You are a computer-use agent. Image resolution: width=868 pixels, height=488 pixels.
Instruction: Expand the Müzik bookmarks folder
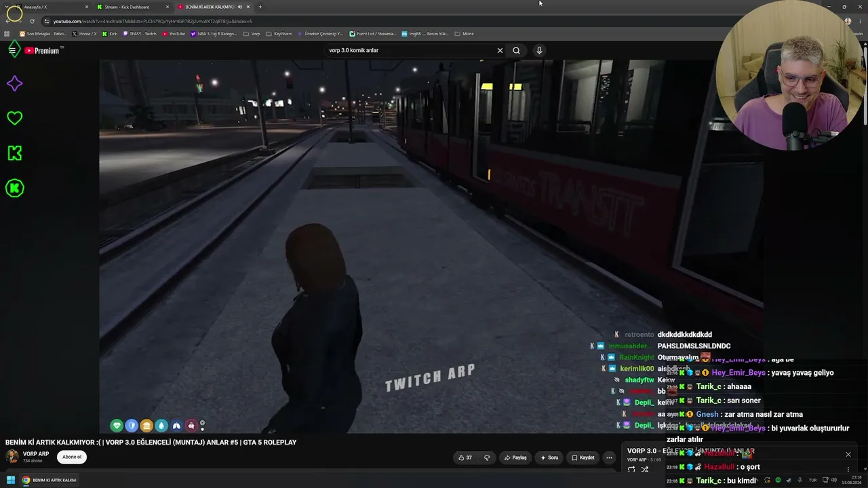[x=465, y=34]
